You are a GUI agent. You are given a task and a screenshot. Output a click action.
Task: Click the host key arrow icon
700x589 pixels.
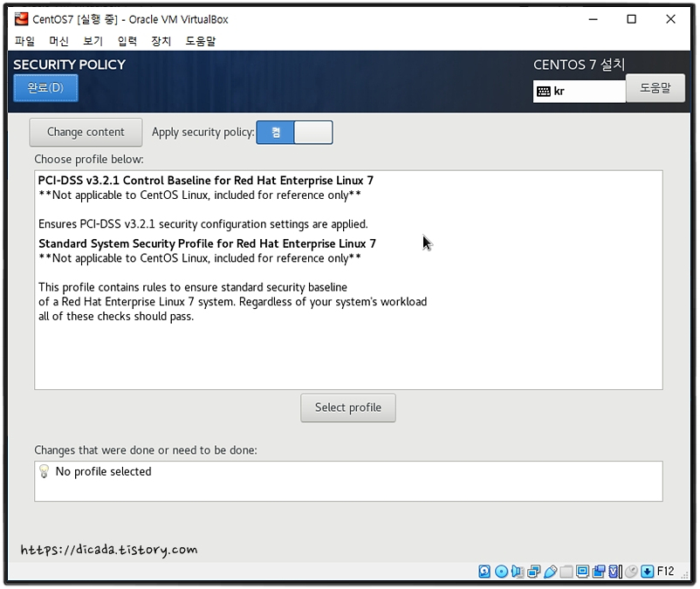coord(648,572)
